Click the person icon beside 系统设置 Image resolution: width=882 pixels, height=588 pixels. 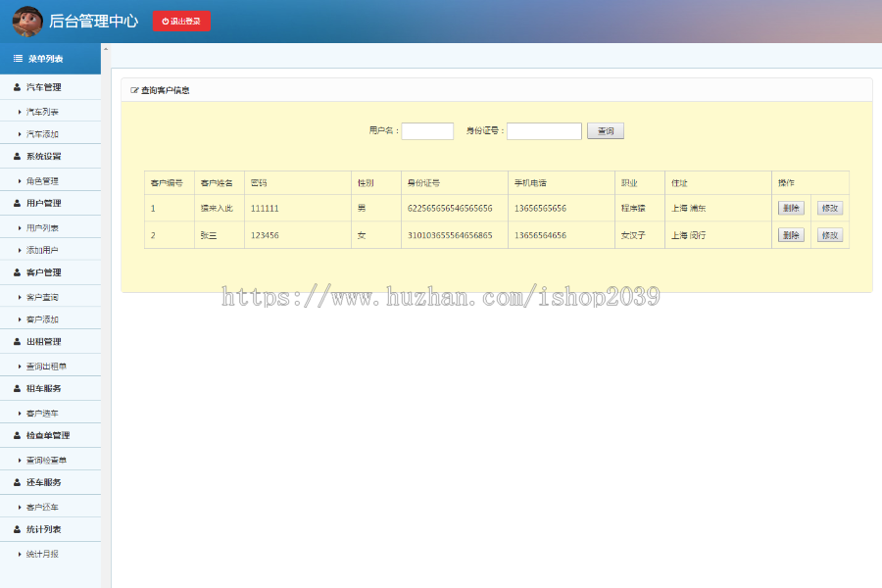pos(17,157)
